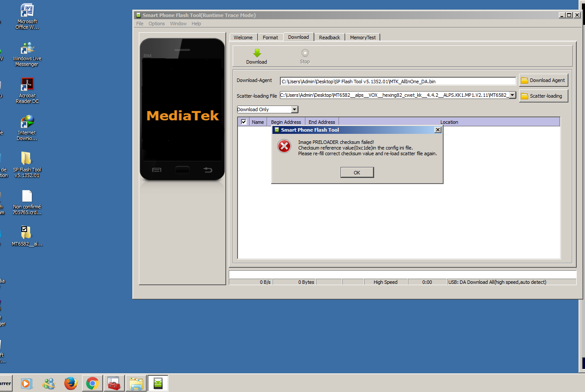Toggle the select-all checkbox in table header
This screenshot has width=585, height=392.
click(244, 122)
